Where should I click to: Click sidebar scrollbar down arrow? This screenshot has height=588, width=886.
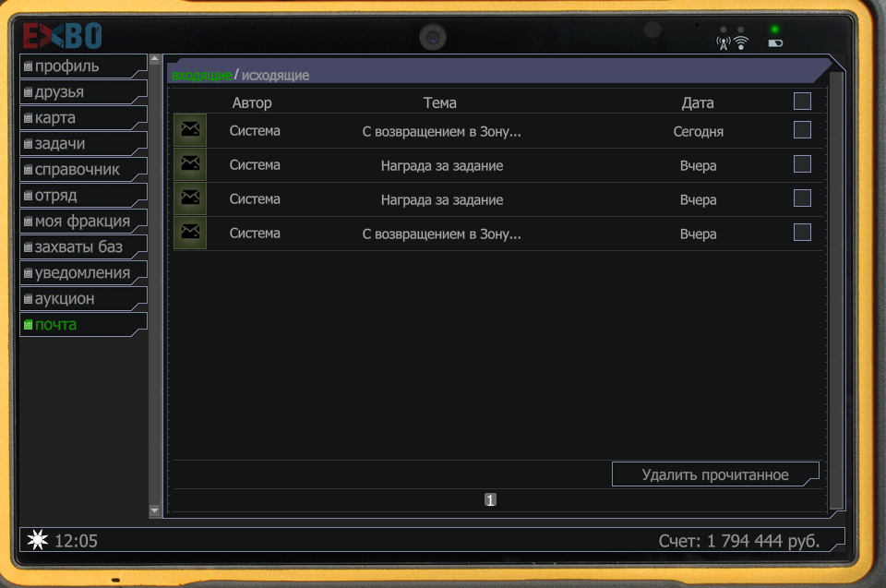tap(155, 510)
